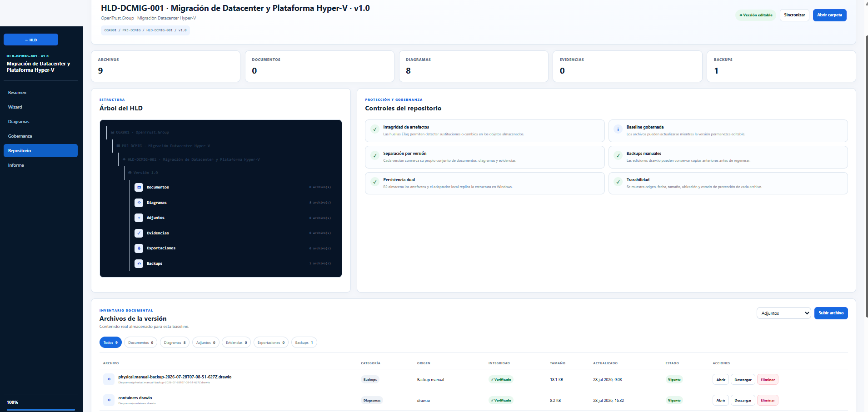Click file icon for containers.drawio row
This screenshot has width=868, height=412.
coord(109,400)
